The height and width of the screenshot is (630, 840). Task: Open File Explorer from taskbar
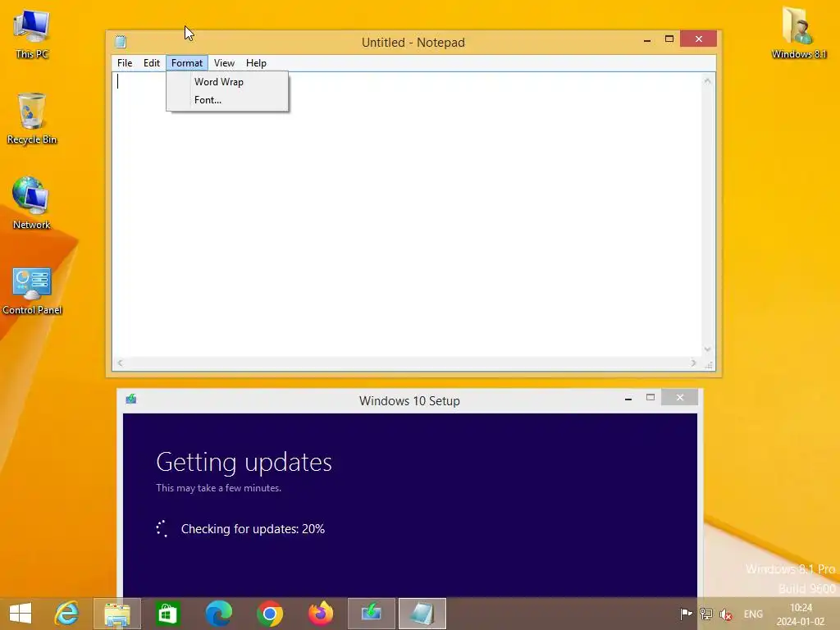116,614
